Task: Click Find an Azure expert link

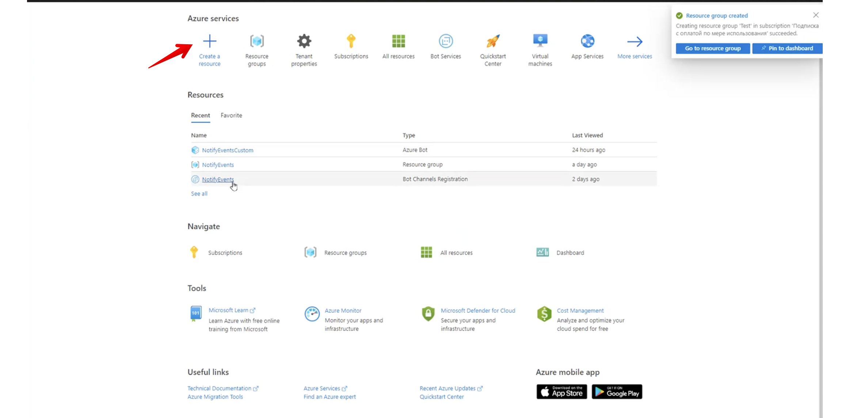Action: click(330, 397)
